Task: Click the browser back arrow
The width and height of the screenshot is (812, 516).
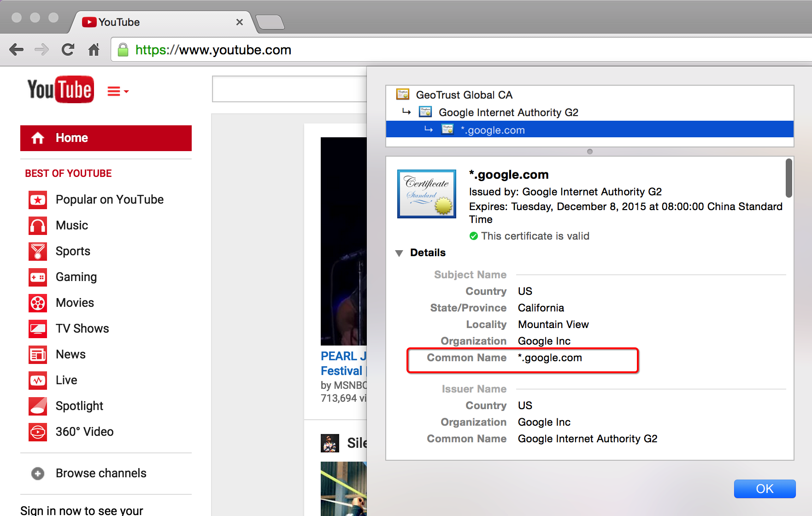Action: coord(16,50)
